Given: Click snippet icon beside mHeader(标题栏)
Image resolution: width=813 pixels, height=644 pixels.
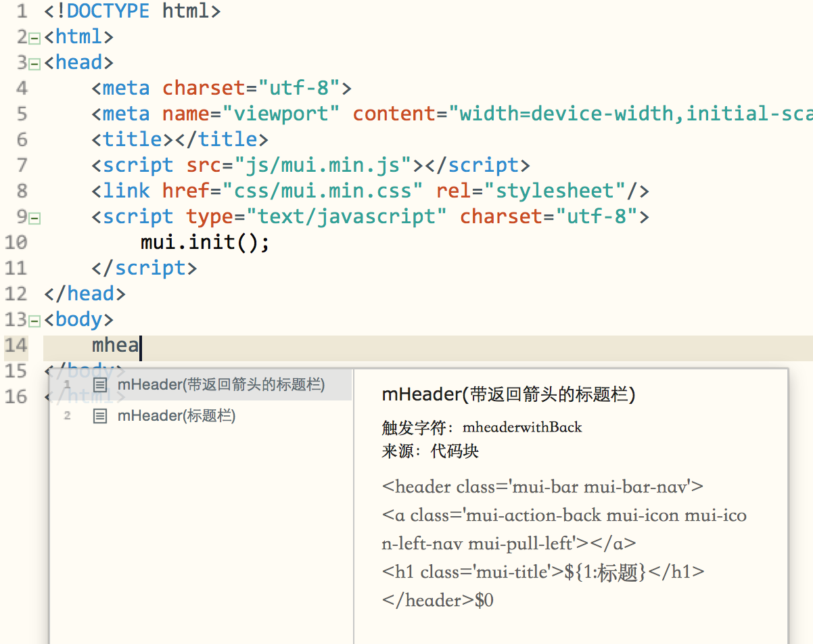Looking at the screenshot, I should click(100, 416).
